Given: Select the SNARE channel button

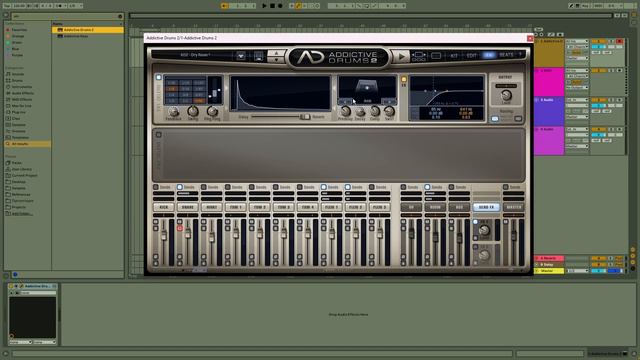Looking at the screenshot, I should [x=188, y=207].
